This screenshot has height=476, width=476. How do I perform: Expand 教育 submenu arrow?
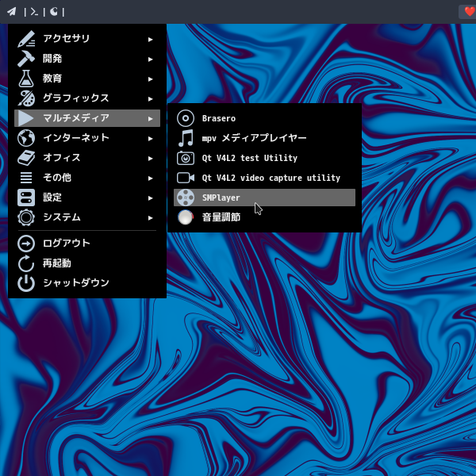tap(150, 79)
